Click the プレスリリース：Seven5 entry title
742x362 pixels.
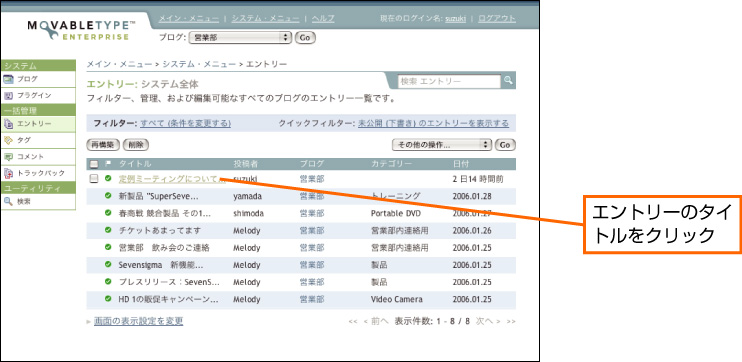(169, 282)
